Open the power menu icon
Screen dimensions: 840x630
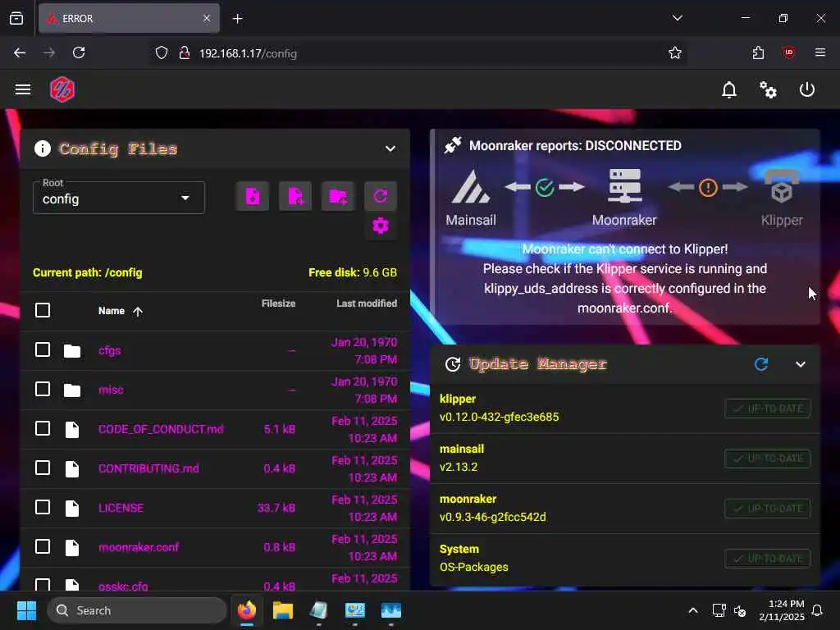click(x=807, y=89)
